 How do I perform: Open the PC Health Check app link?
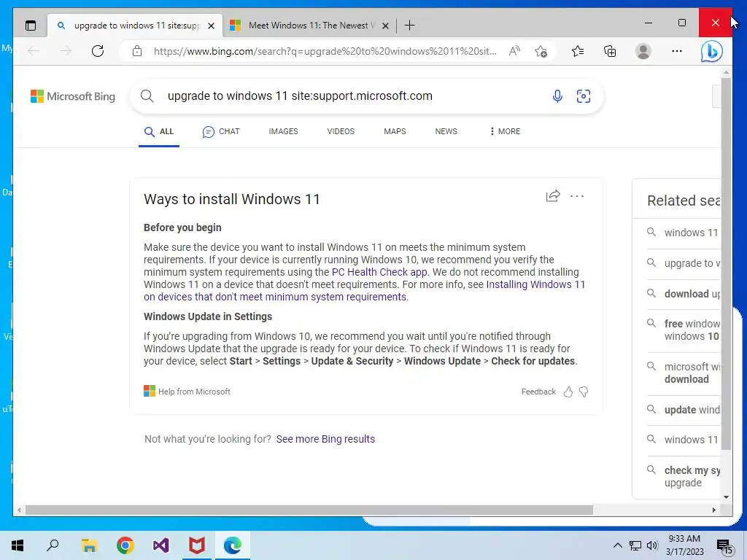[379, 272]
